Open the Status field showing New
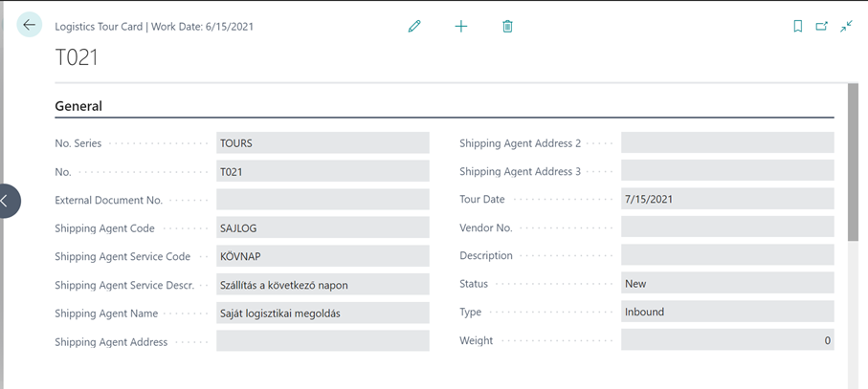The width and height of the screenshot is (868, 389). point(726,284)
